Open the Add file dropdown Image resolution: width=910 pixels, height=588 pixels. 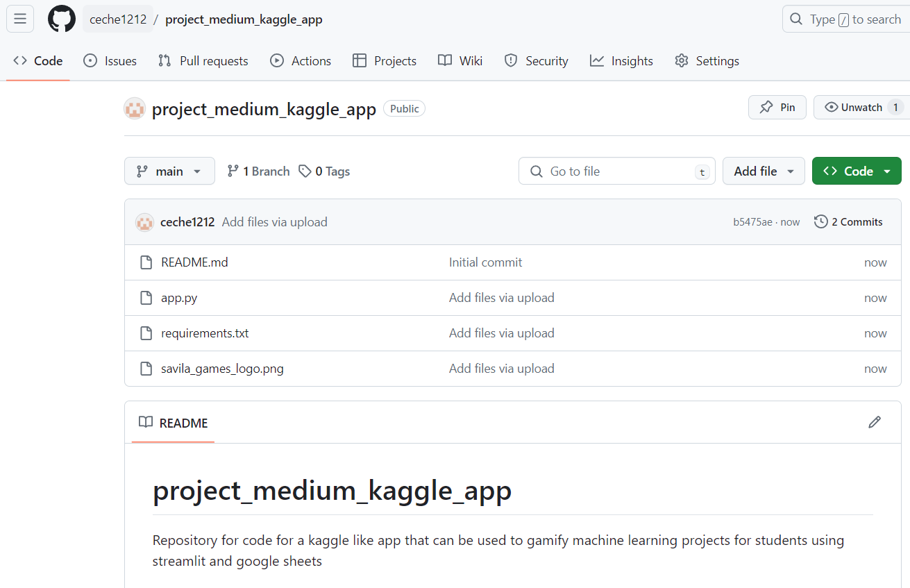coord(764,171)
